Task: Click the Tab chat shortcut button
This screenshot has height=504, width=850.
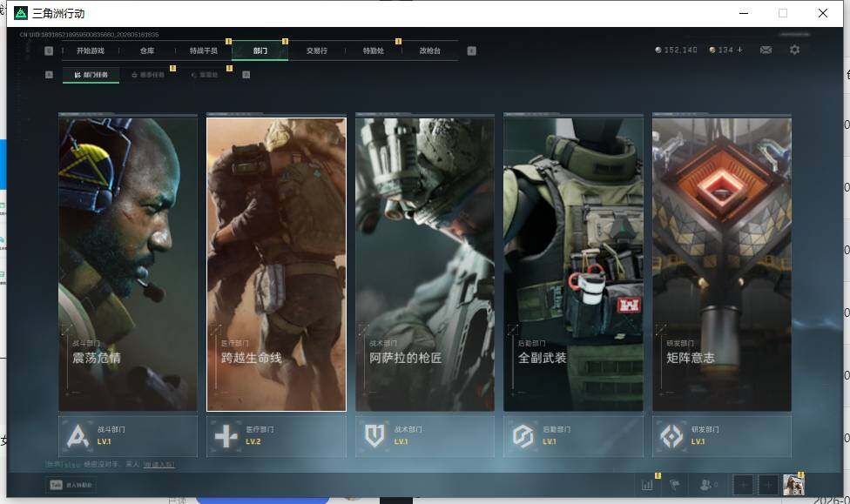Action: point(71,485)
